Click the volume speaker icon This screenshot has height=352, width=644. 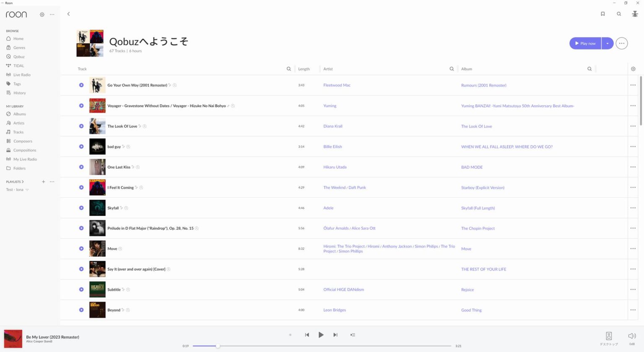click(x=632, y=336)
